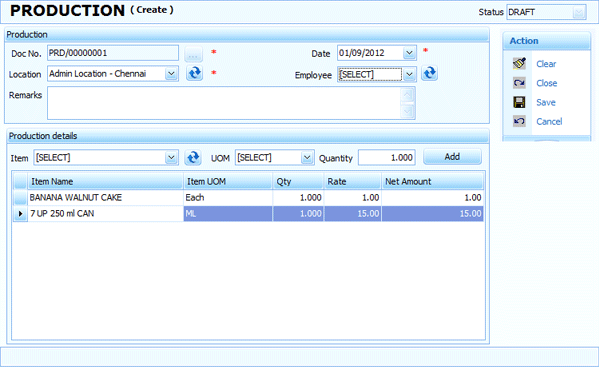Click the Net Amount column header
This screenshot has height=367, width=599.
432,181
